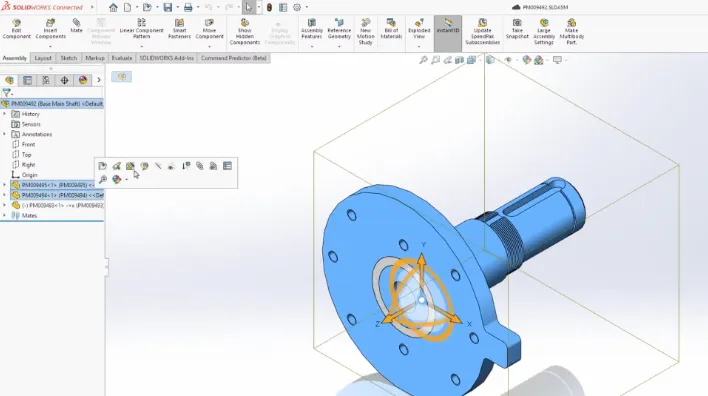This screenshot has height=396, width=708.
Task: Click the Save icon in top toolbar
Action: (168, 7)
